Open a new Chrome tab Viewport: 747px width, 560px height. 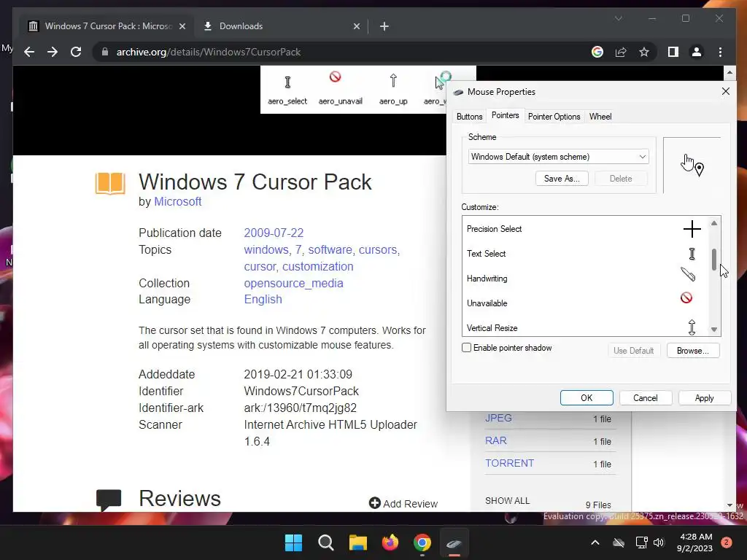click(384, 26)
